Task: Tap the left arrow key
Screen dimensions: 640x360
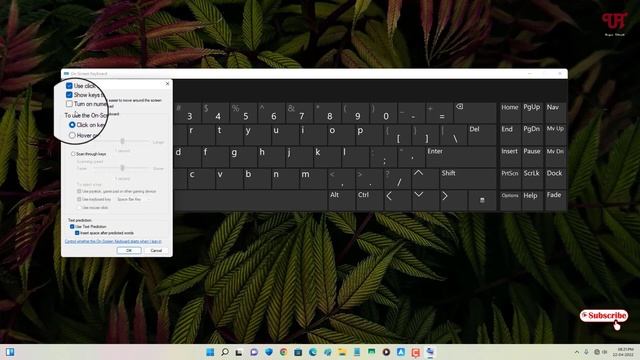Action: (x=398, y=200)
